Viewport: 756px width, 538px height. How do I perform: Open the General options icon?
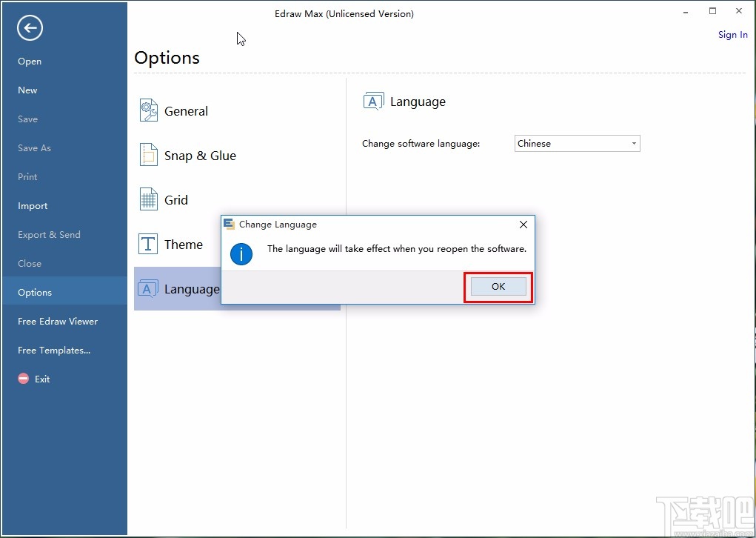149,110
